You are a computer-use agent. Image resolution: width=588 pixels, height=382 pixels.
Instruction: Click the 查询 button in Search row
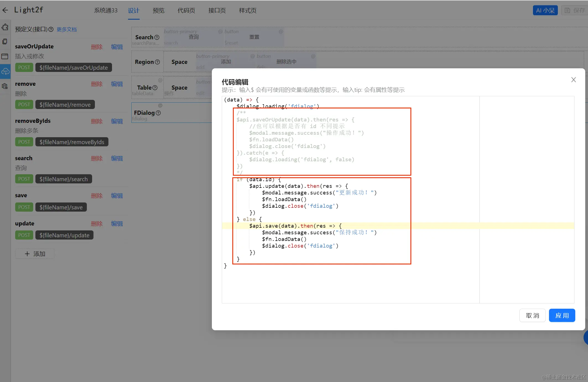194,37
